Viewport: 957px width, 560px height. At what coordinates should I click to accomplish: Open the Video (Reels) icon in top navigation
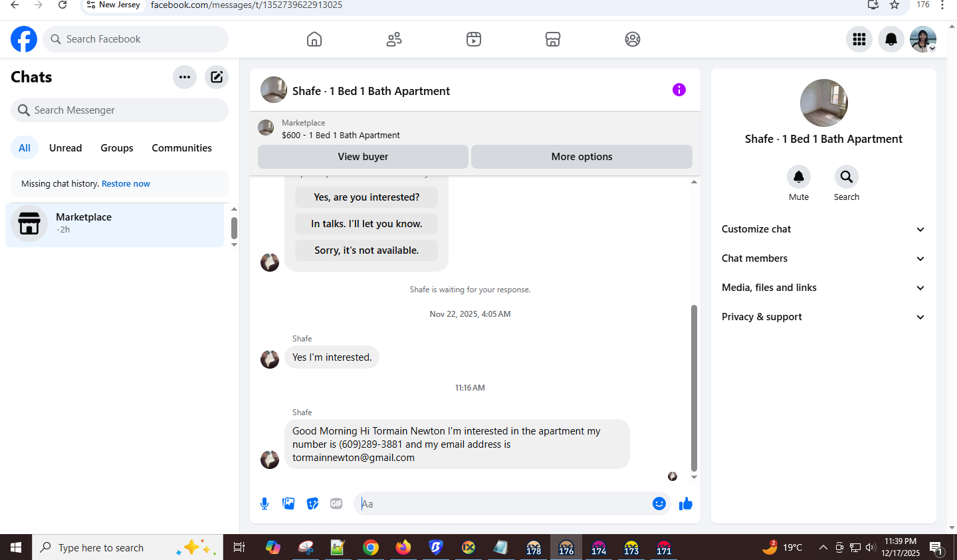pyautogui.click(x=474, y=39)
